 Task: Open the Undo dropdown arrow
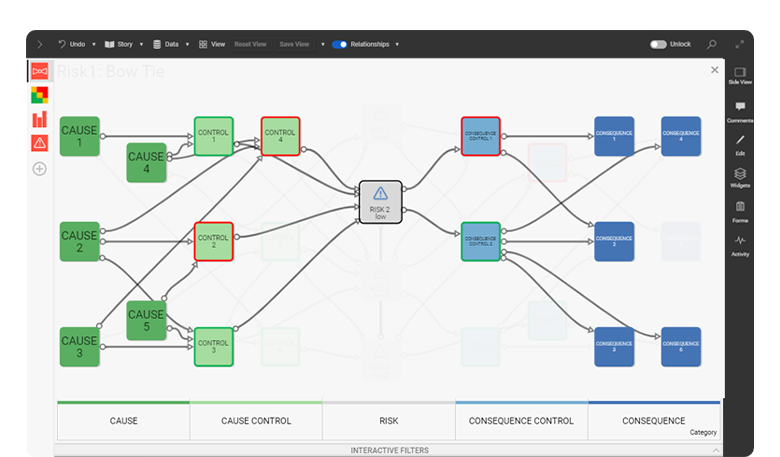point(92,44)
